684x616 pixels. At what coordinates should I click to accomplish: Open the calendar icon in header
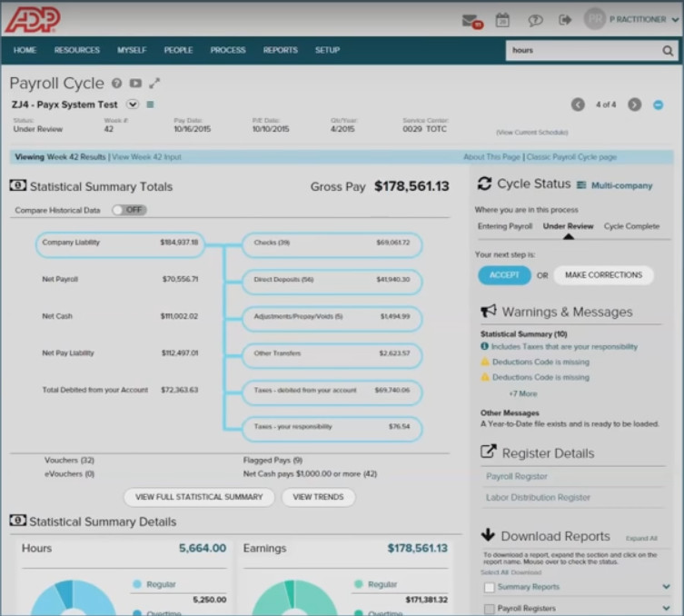pos(502,20)
